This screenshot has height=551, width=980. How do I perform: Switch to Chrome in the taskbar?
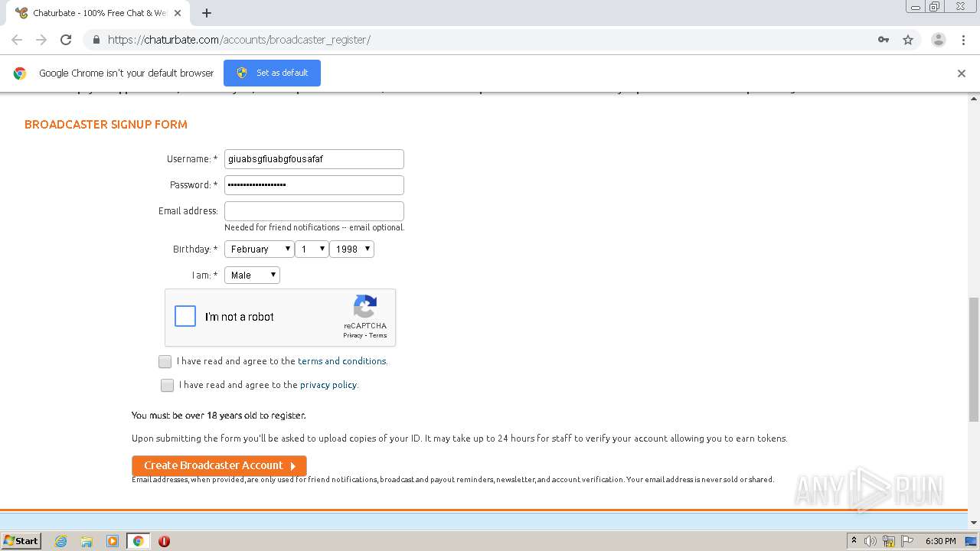[x=139, y=541]
